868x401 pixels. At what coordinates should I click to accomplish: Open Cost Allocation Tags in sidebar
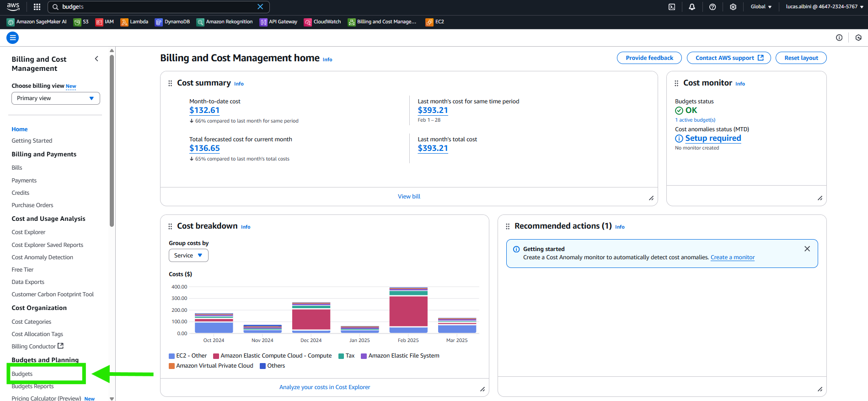point(38,334)
